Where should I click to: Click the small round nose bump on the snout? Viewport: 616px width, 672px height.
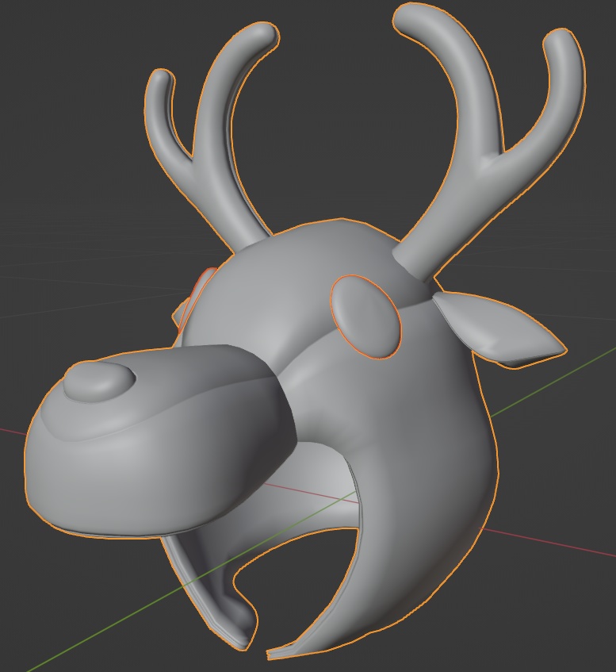(99, 382)
